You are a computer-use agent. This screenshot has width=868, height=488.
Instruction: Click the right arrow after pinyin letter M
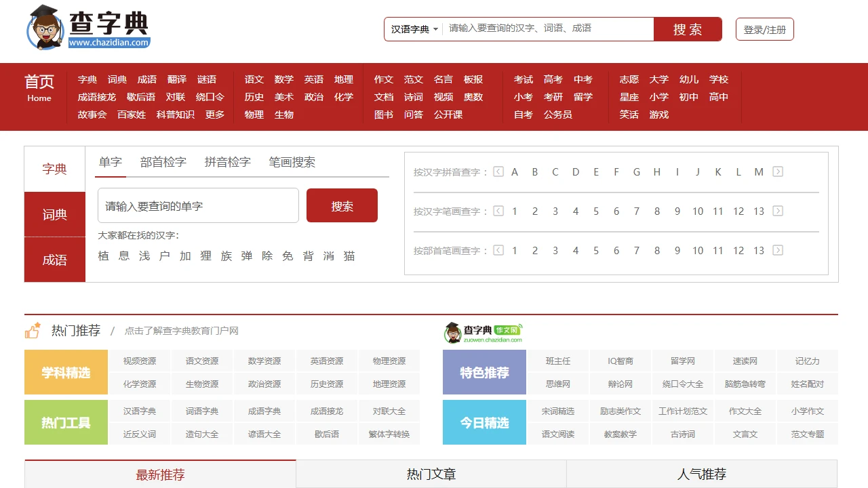(778, 171)
